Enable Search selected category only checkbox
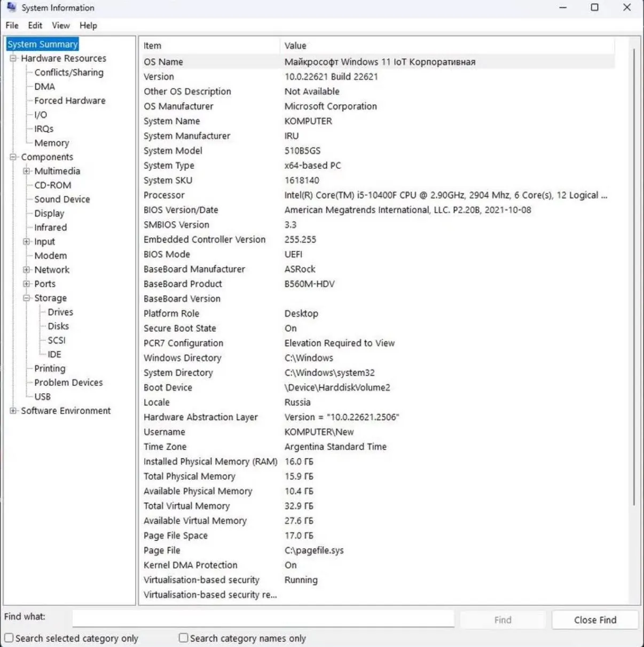 9,638
